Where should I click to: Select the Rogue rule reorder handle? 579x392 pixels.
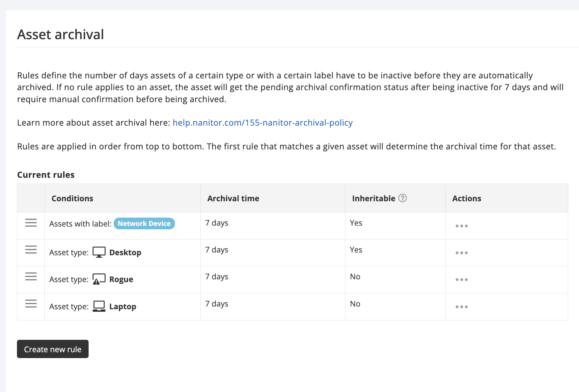[31, 276]
